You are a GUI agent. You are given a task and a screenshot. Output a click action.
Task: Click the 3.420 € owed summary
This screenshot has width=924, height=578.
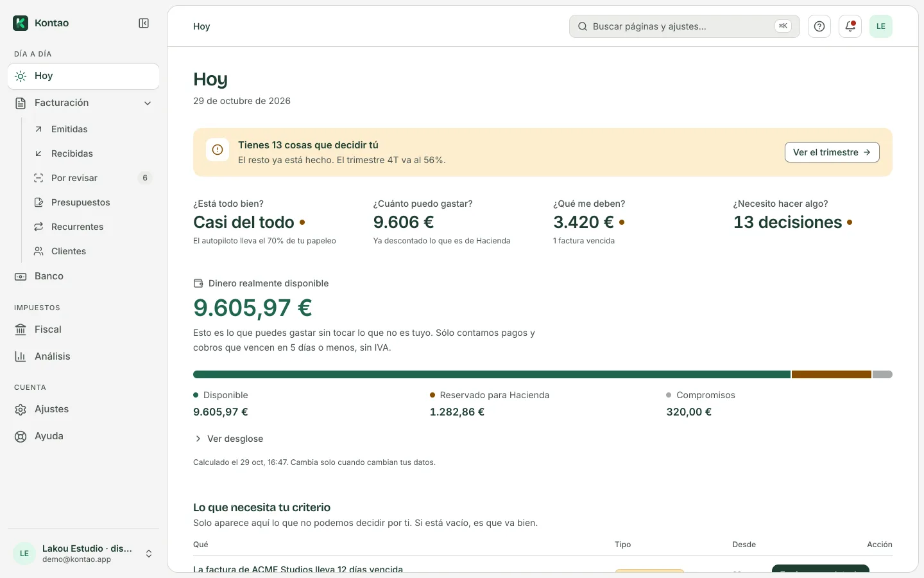(x=584, y=222)
